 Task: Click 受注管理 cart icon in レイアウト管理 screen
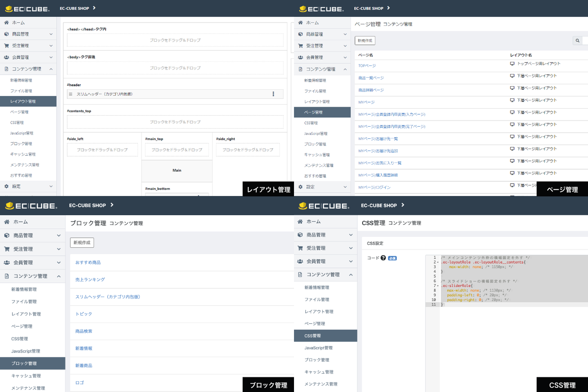[7, 46]
